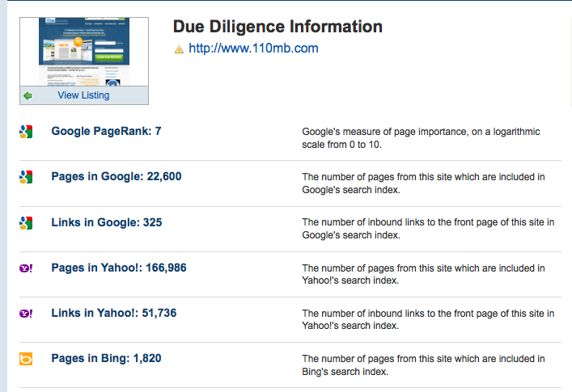This screenshot has height=392, width=572.
Task: Open the http://www.110mb.com link
Action: pos(253,48)
